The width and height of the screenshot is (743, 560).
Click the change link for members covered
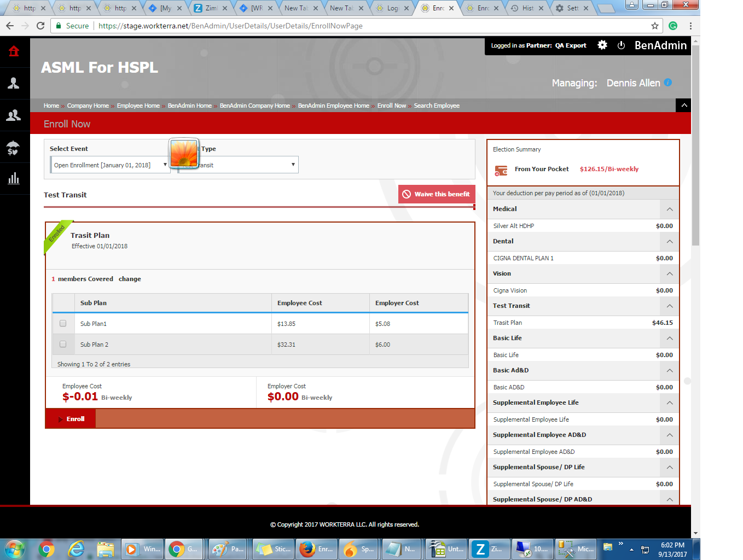coord(130,279)
